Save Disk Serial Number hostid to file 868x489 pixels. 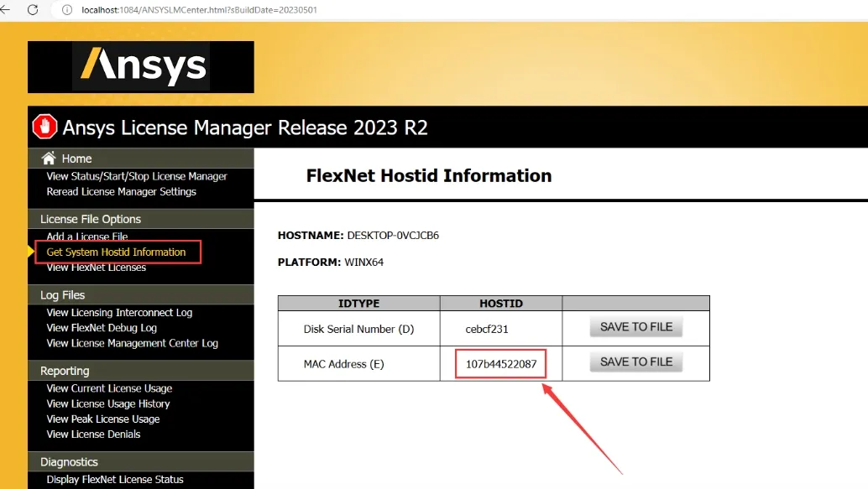(x=636, y=327)
